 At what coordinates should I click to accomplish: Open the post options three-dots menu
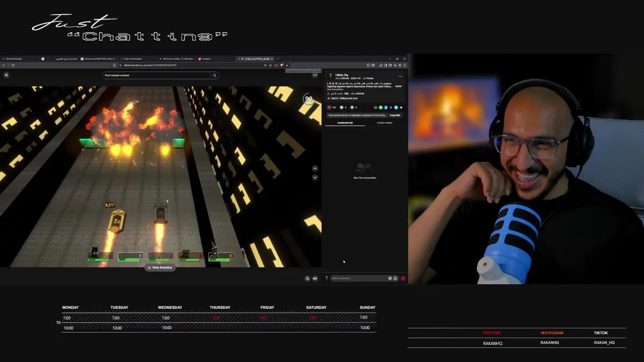pyautogui.click(x=400, y=76)
